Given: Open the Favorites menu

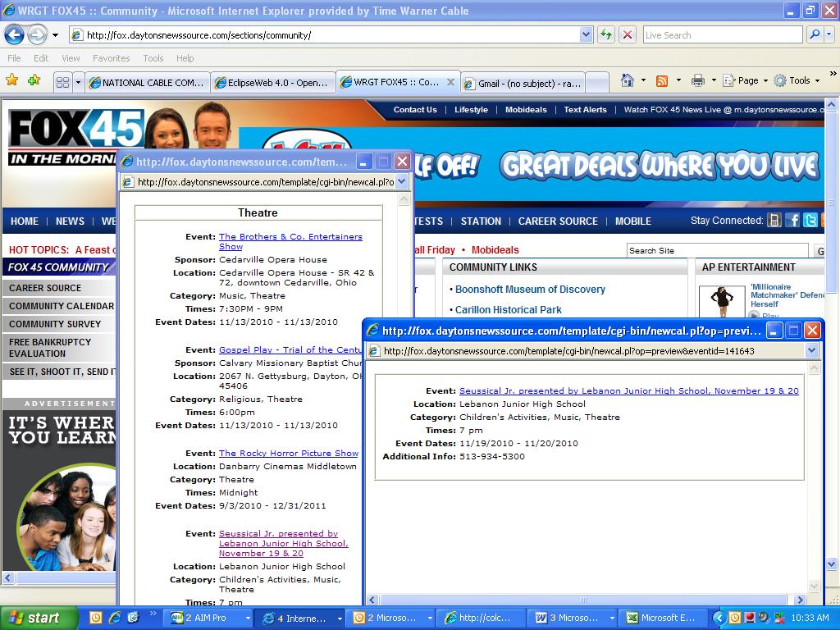Looking at the screenshot, I should coord(111,58).
